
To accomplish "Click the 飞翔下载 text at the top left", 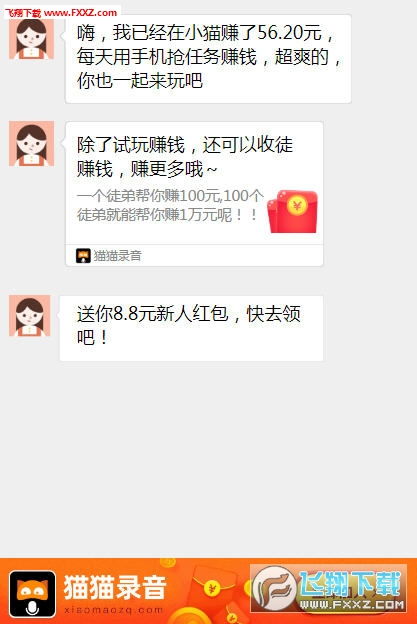I will click(x=23, y=13).
